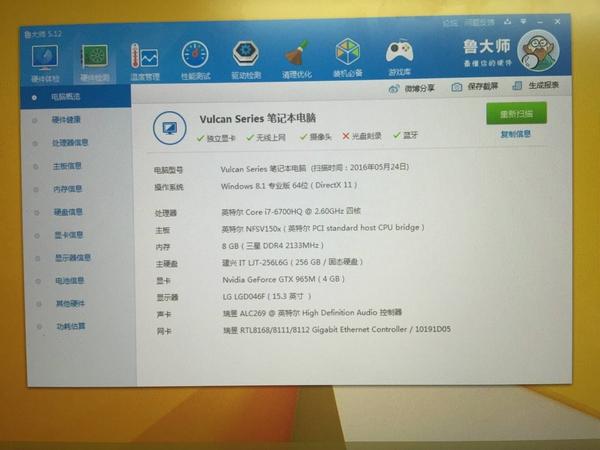
Task: Click the 主硬盘 row label
Action: [166, 264]
